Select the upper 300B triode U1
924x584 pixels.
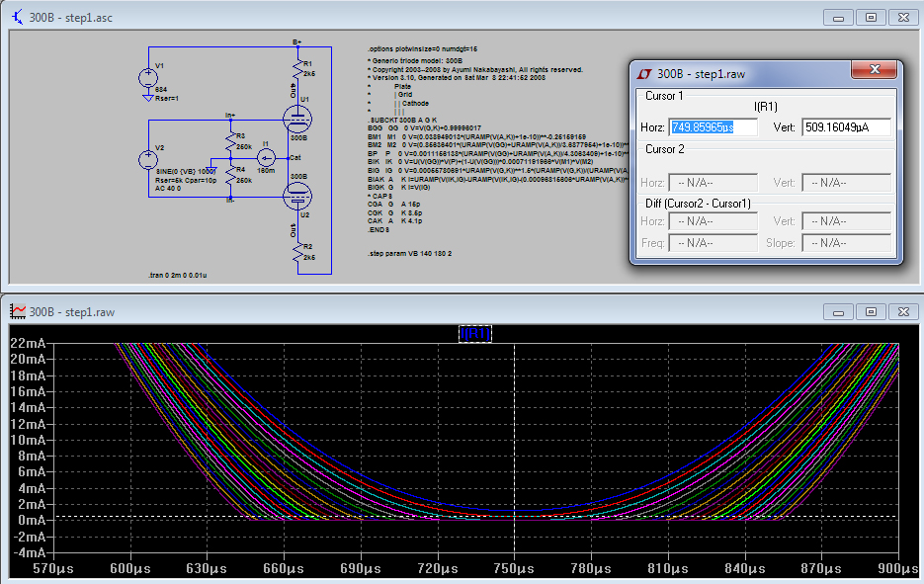click(296, 119)
